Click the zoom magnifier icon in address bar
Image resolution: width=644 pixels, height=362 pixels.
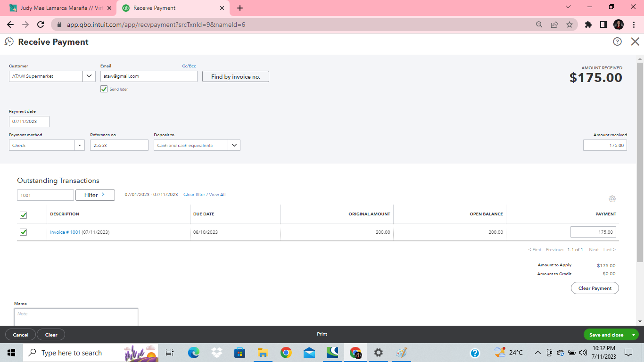coord(539,25)
